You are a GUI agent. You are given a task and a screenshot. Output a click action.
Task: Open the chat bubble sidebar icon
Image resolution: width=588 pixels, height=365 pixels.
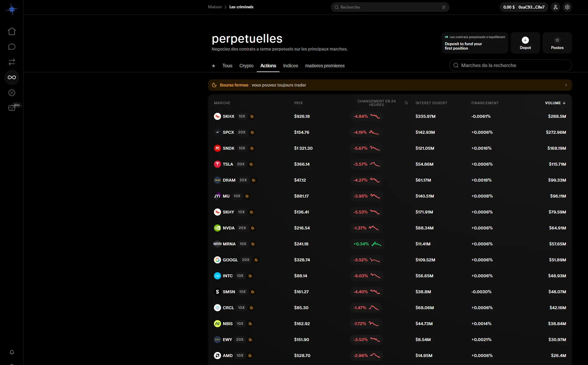click(x=12, y=47)
